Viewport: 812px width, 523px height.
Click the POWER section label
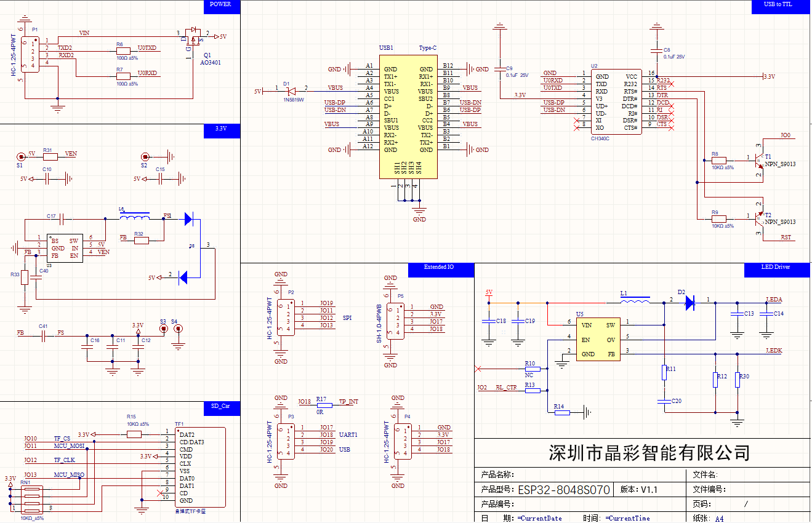coord(221,5)
